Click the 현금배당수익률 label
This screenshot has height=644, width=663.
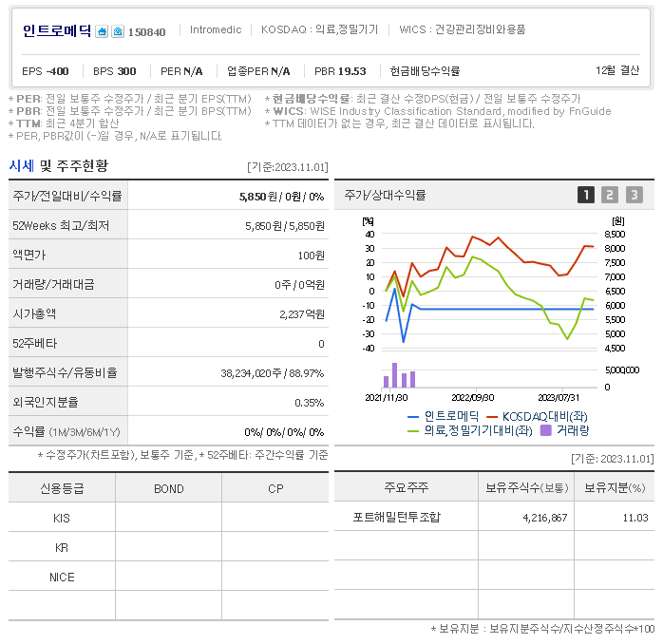[425, 71]
